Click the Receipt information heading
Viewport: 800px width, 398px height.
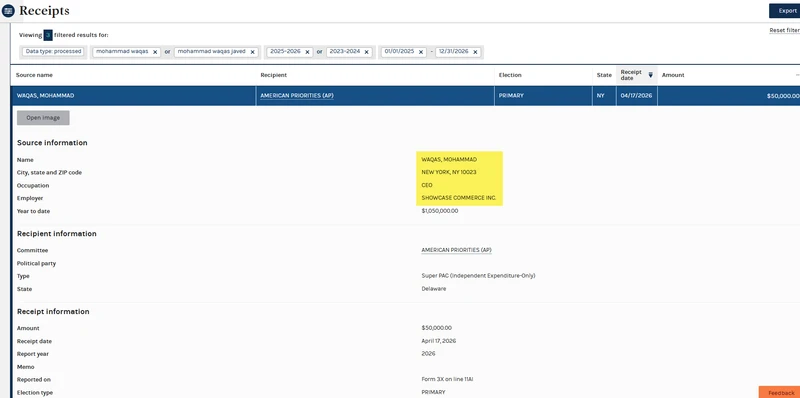pos(53,311)
